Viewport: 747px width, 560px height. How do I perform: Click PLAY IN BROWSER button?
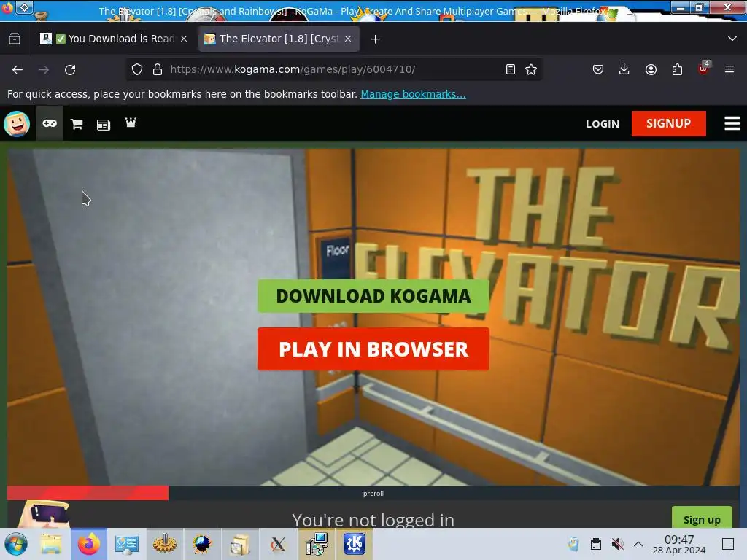click(x=373, y=349)
